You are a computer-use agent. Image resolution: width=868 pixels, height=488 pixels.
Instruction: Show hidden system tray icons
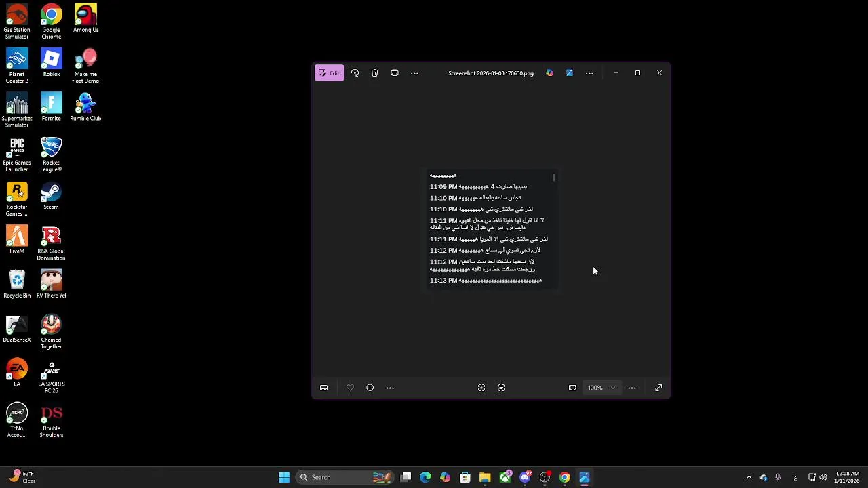(x=749, y=477)
